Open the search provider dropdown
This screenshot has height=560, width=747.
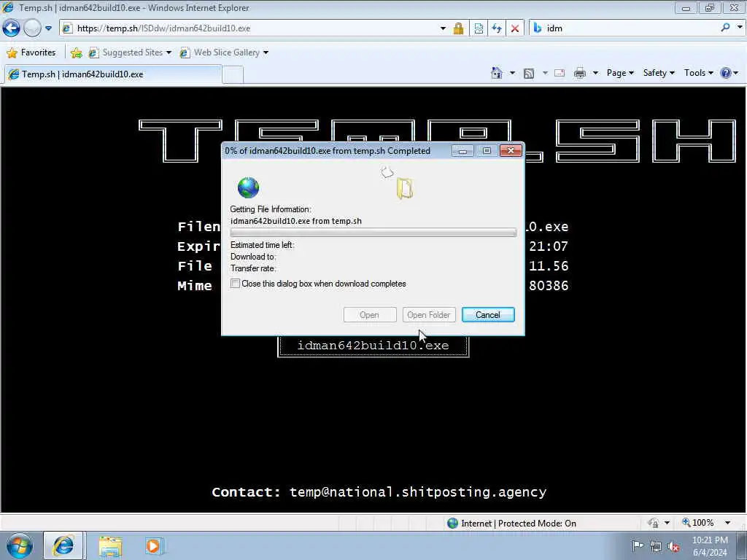(x=740, y=28)
